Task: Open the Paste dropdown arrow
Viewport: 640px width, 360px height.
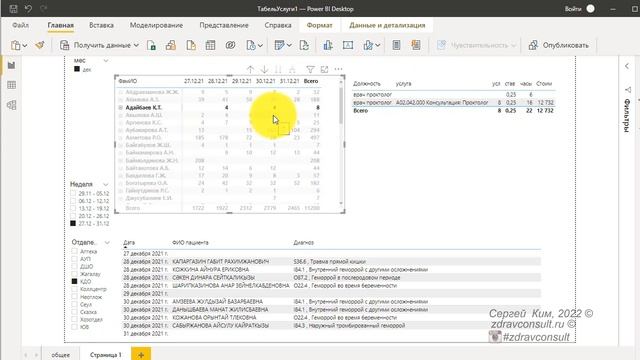Action: coord(24,45)
